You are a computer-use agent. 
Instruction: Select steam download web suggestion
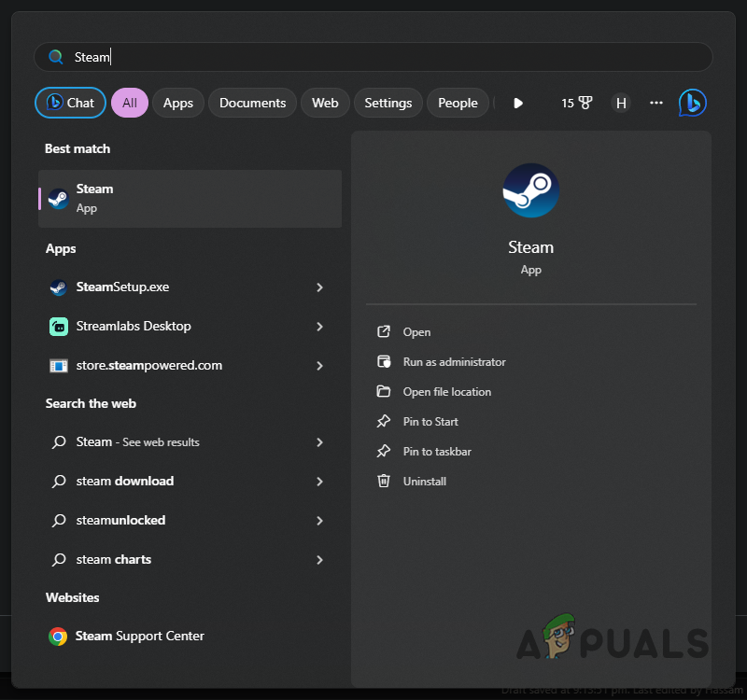(x=176, y=482)
